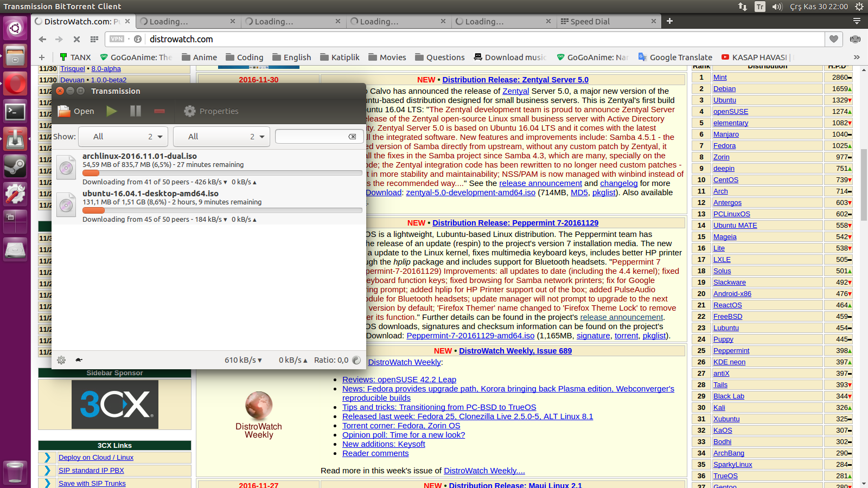Toggle the VPN badge in address bar
The width and height of the screenshot is (868, 488).
click(117, 39)
